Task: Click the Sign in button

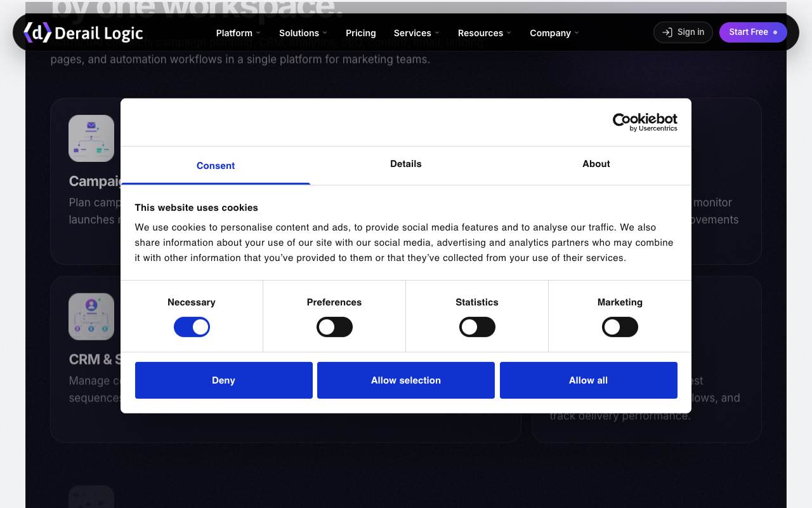Action: click(683, 32)
